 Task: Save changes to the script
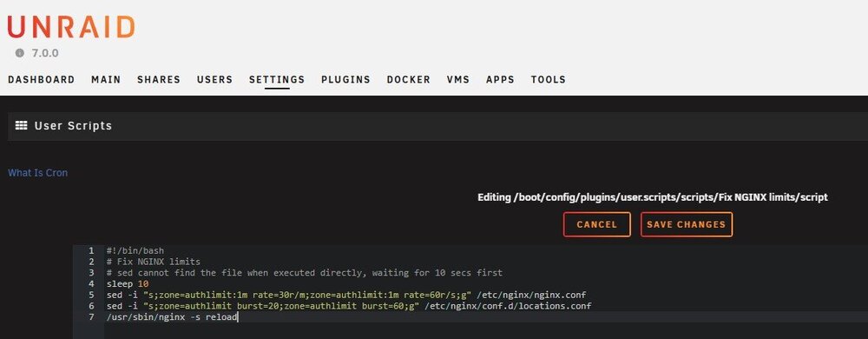coord(687,224)
